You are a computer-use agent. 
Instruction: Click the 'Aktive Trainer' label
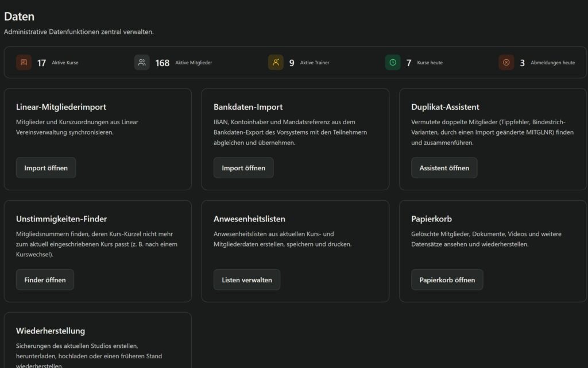point(315,63)
